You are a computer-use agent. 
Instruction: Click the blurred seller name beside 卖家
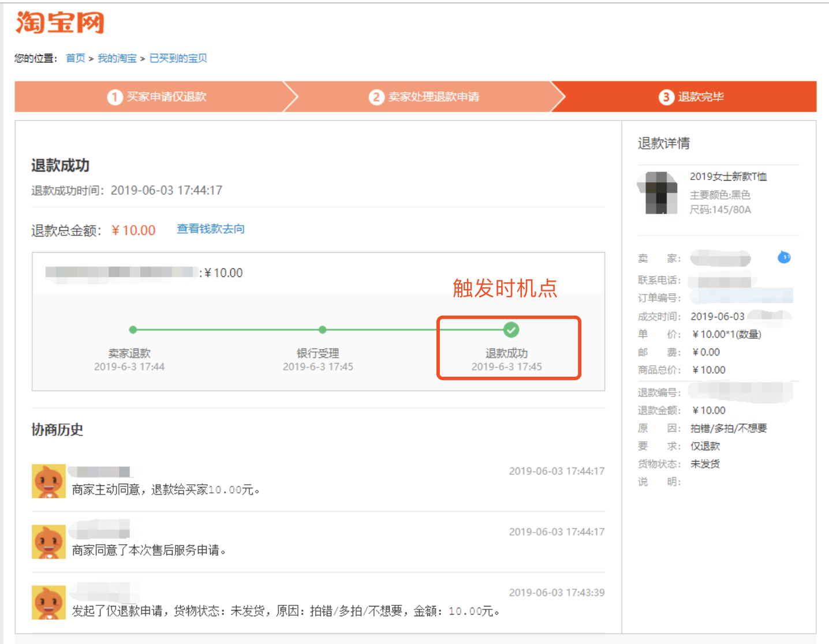point(720,258)
